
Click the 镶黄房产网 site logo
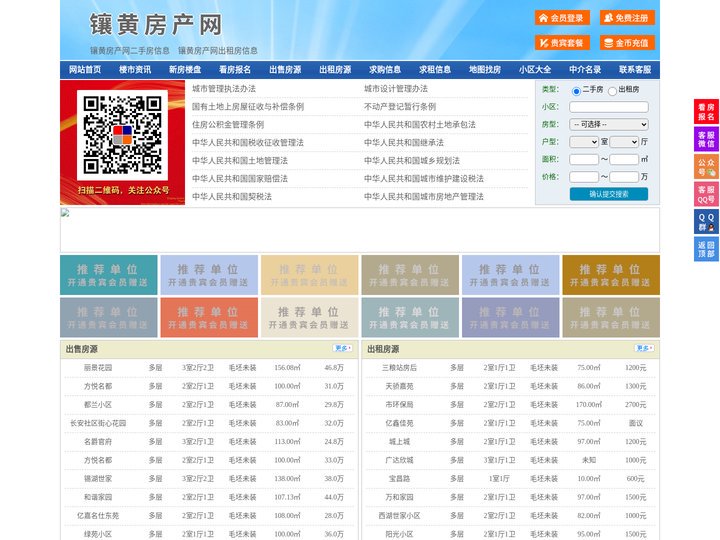pyautogui.click(x=156, y=25)
